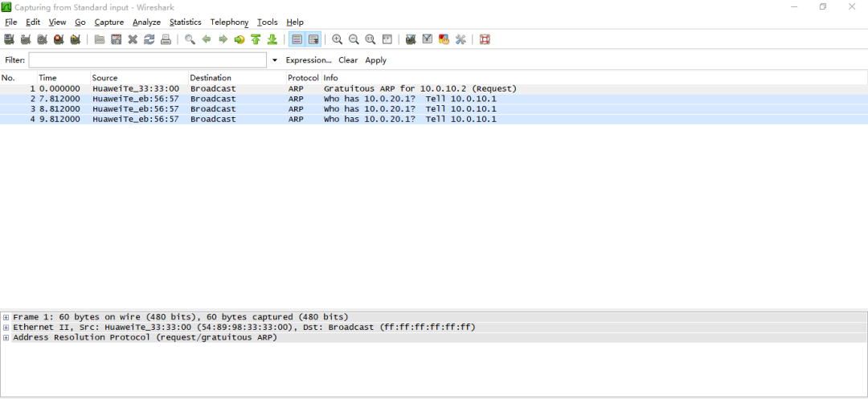Screen dimensions: 868x399
Task: Click the Reload capture file icon
Action: tap(149, 39)
